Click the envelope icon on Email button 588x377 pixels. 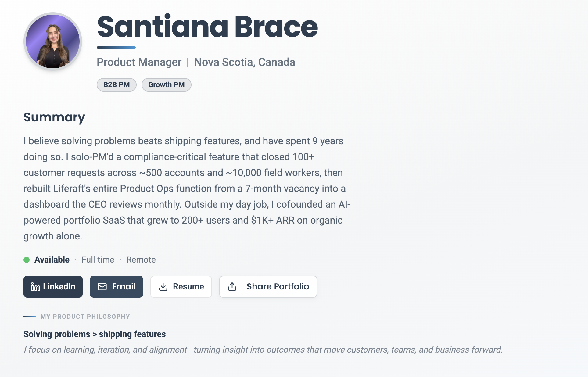102,287
